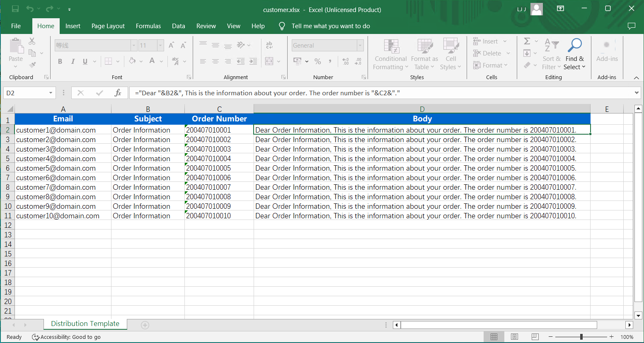Click the Decrease Indent icon
This screenshot has width=644, height=343.
click(241, 61)
